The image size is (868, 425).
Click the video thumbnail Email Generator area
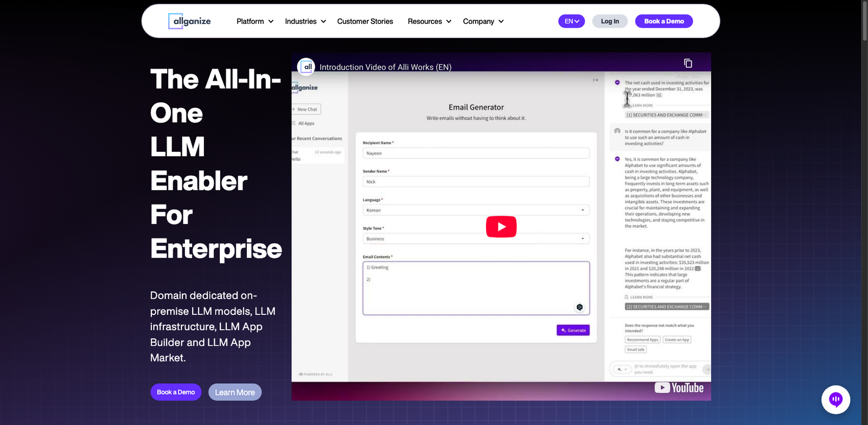point(476,107)
